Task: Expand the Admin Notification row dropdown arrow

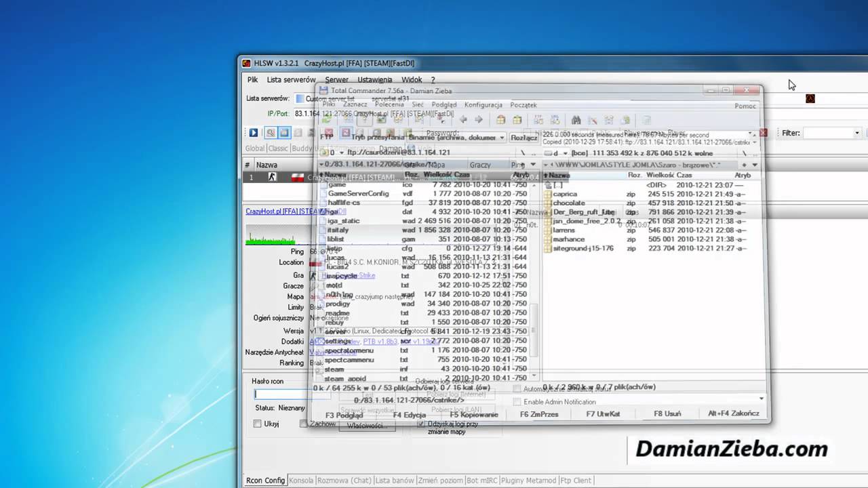Action: point(761,399)
